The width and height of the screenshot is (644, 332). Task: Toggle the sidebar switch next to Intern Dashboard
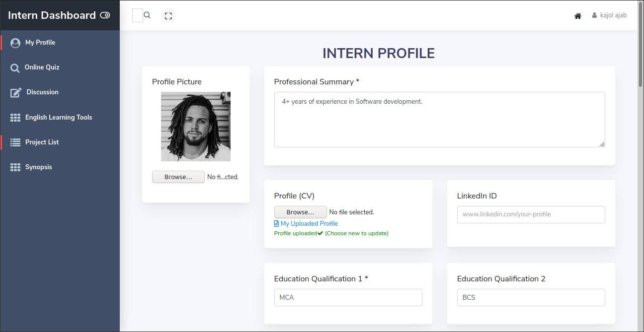[105, 15]
